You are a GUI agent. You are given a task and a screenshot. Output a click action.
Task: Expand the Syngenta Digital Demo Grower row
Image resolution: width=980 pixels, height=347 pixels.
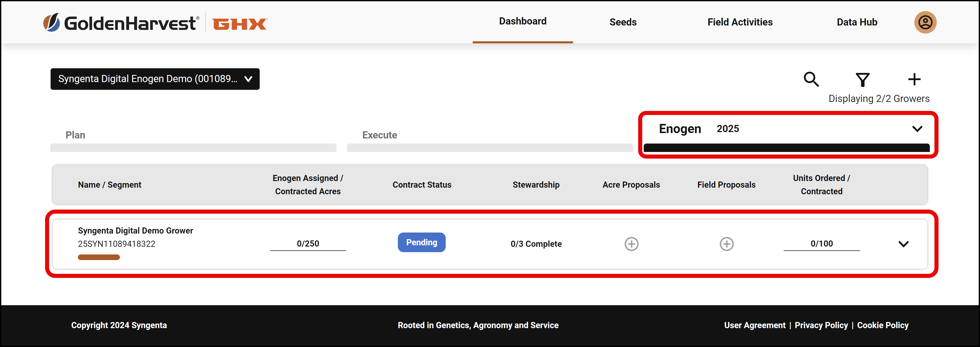[903, 244]
